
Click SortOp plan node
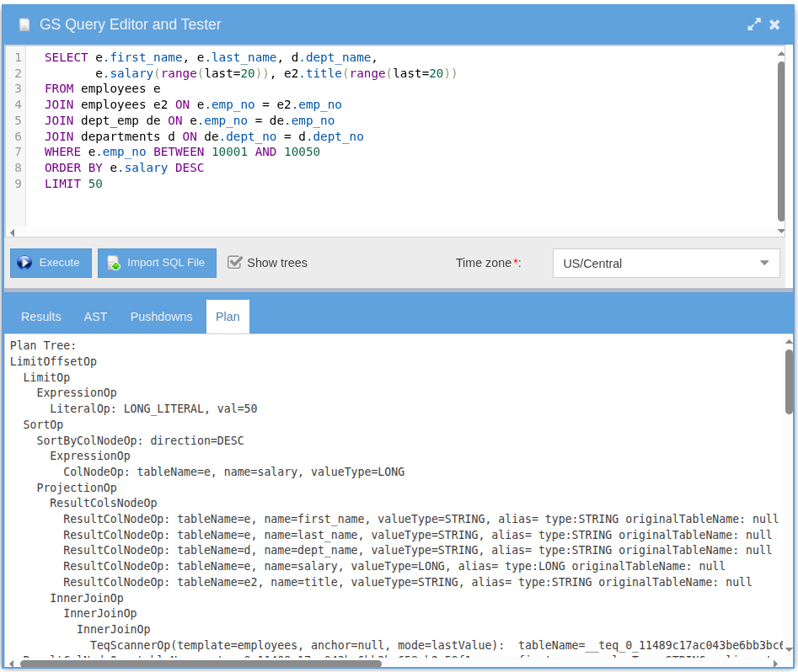pos(43,424)
